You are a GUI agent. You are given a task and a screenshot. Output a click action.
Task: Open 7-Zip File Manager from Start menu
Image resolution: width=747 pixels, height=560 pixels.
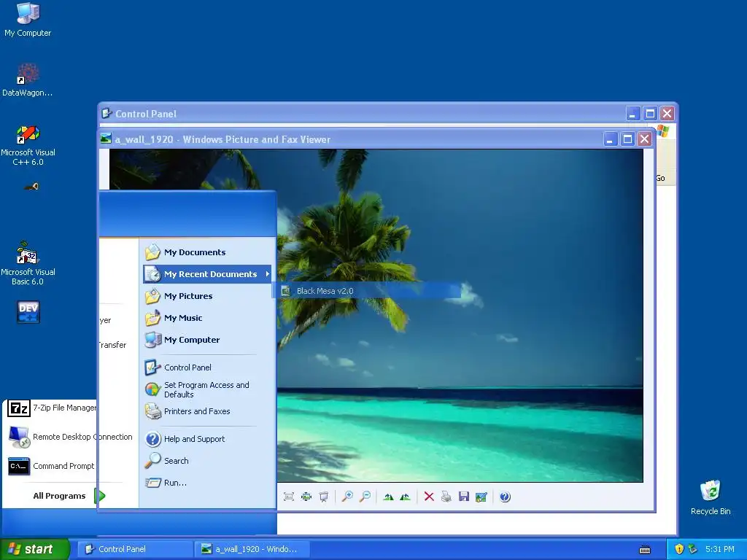(53, 408)
